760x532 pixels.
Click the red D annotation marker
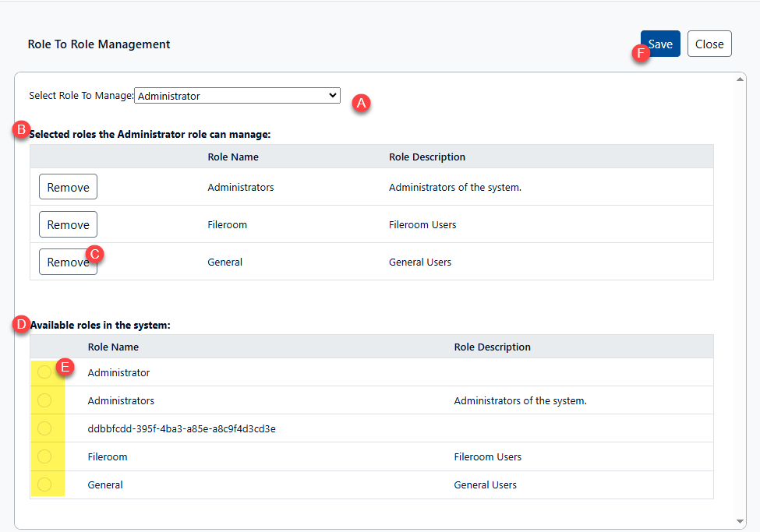(x=22, y=323)
